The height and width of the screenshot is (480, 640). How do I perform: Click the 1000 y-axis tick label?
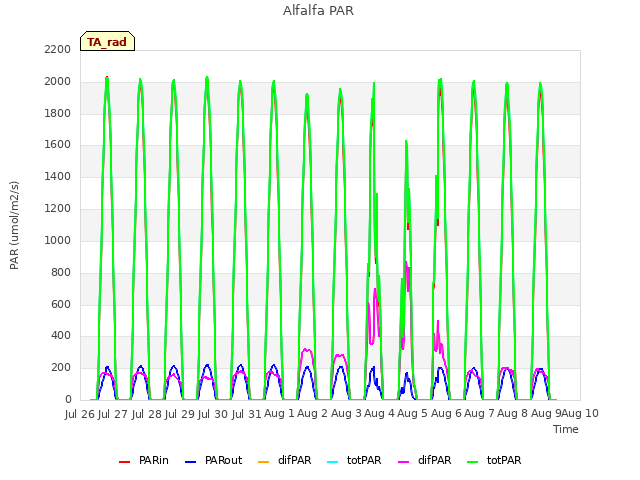pyautogui.click(x=58, y=240)
